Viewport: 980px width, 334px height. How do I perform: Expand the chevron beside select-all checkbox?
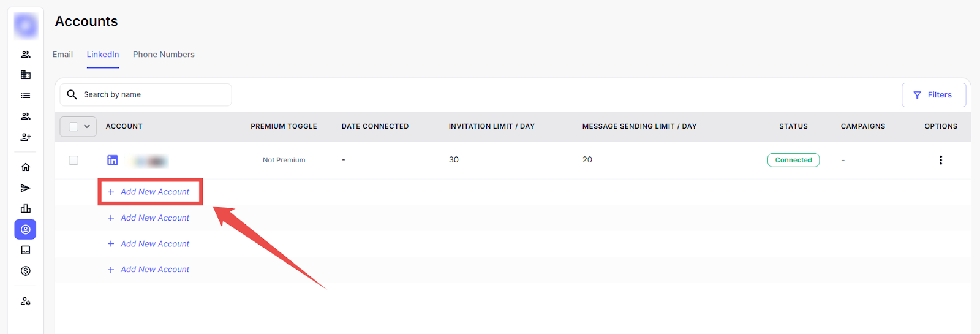(x=87, y=126)
